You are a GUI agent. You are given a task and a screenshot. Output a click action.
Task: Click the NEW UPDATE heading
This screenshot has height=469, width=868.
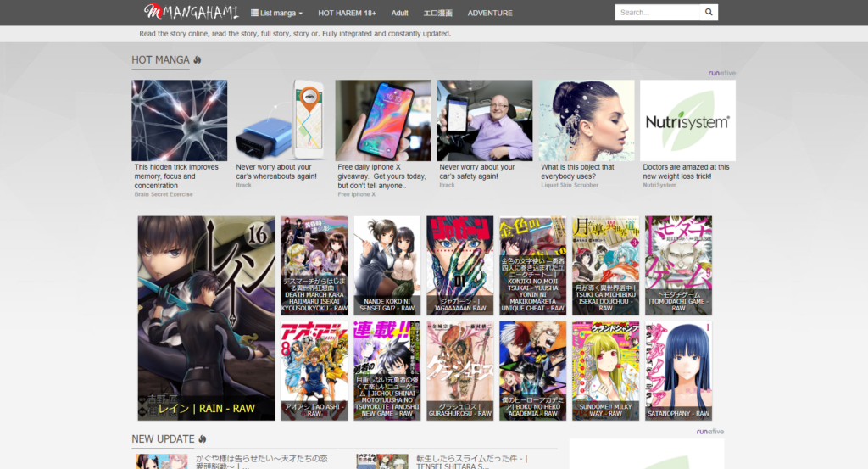coord(164,439)
